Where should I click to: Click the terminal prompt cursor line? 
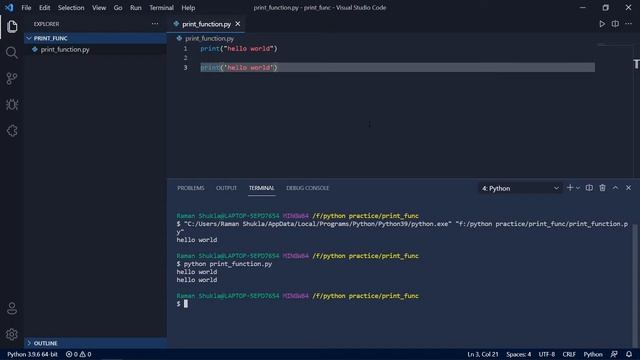(x=182, y=304)
